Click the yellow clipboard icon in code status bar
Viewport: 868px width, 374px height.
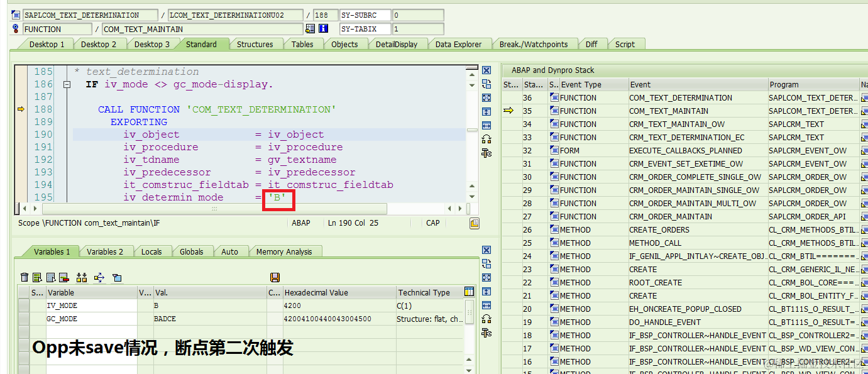pos(475,223)
